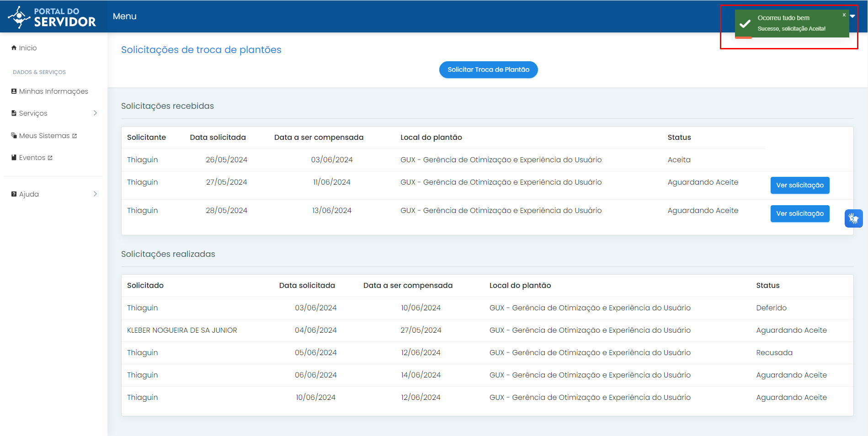
Task: Close the success notification toast
Action: coord(844,15)
